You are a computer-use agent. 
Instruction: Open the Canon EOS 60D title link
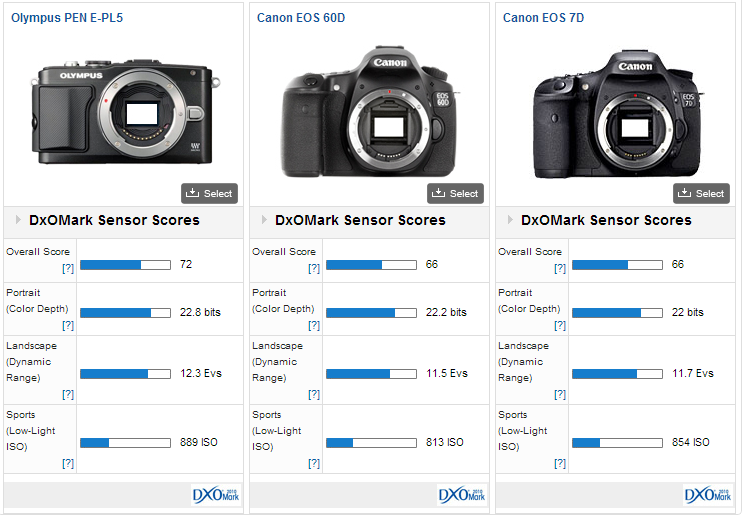pyautogui.click(x=301, y=18)
